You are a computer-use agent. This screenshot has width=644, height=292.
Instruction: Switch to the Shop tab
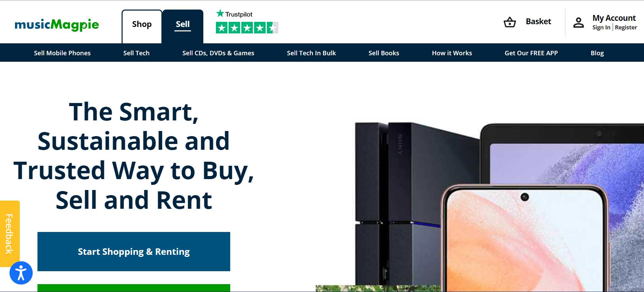(x=142, y=25)
